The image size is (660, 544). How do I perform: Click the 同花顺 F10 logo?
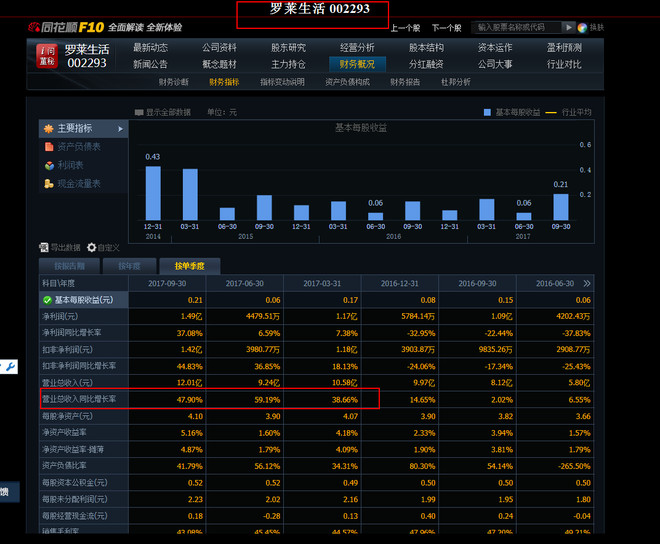tap(66, 27)
